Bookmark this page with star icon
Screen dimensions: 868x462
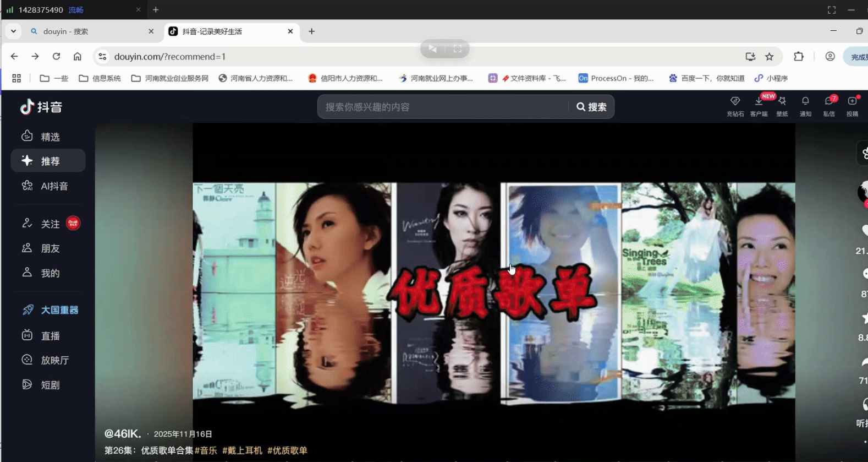[x=770, y=57]
